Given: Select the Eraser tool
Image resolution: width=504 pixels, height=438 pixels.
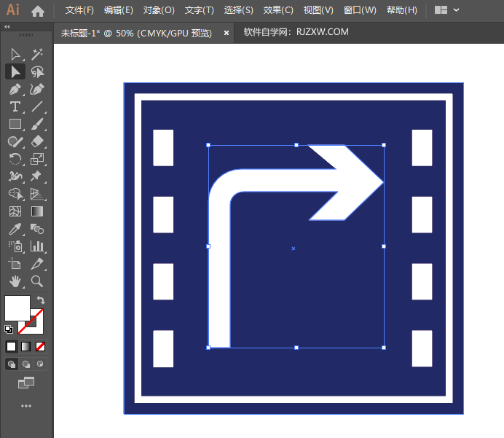Looking at the screenshot, I should click(x=37, y=141).
